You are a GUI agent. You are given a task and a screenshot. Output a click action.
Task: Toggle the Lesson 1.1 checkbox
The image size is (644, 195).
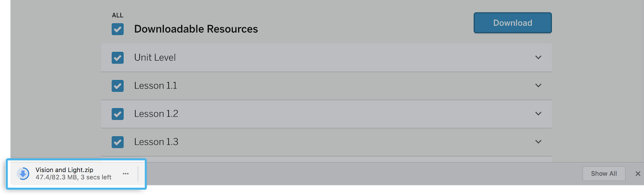pos(118,86)
